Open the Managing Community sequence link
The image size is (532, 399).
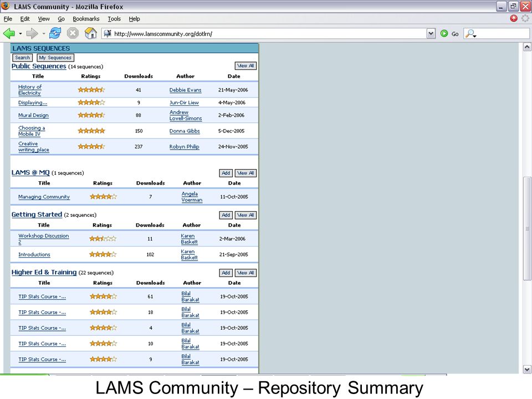44,197
